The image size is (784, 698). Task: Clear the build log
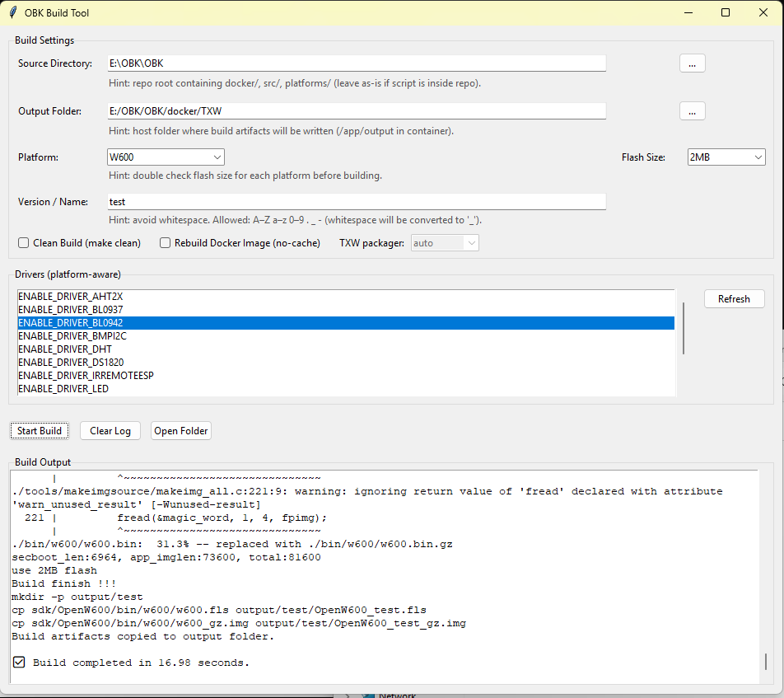(110, 431)
